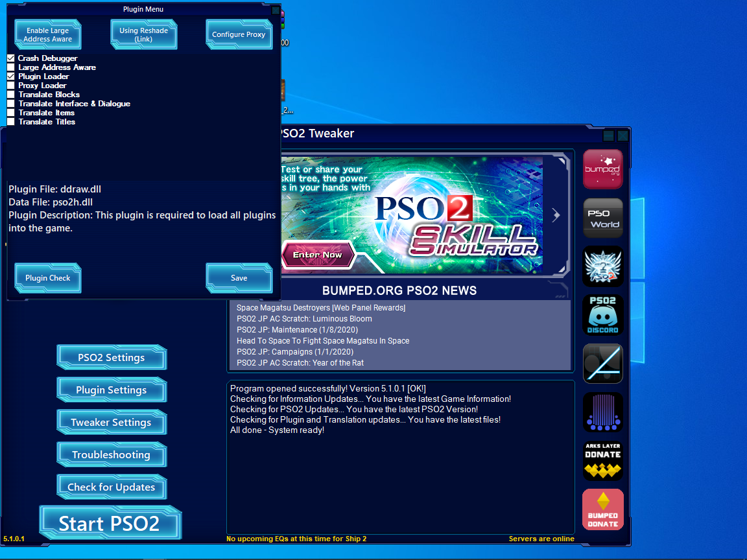Click the Arks Layer Donate icon
The width and height of the screenshot is (747, 560).
click(602, 461)
